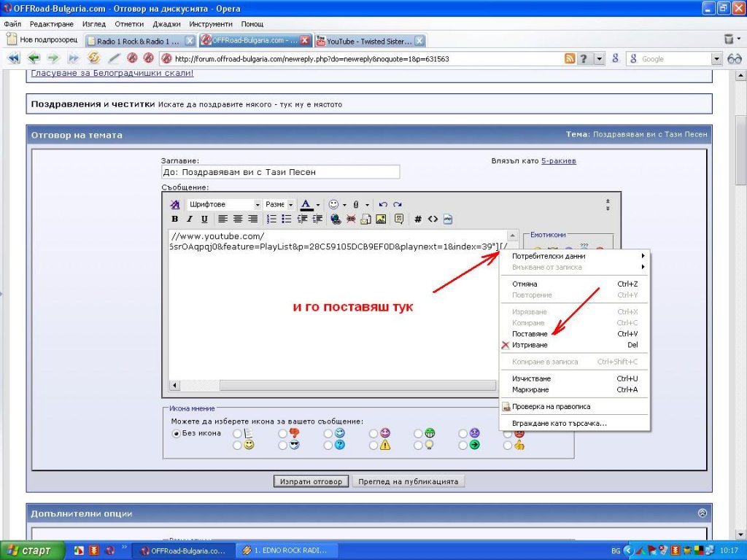
Task: Expand the text color dropdown arrow
Action: coord(318,205)
